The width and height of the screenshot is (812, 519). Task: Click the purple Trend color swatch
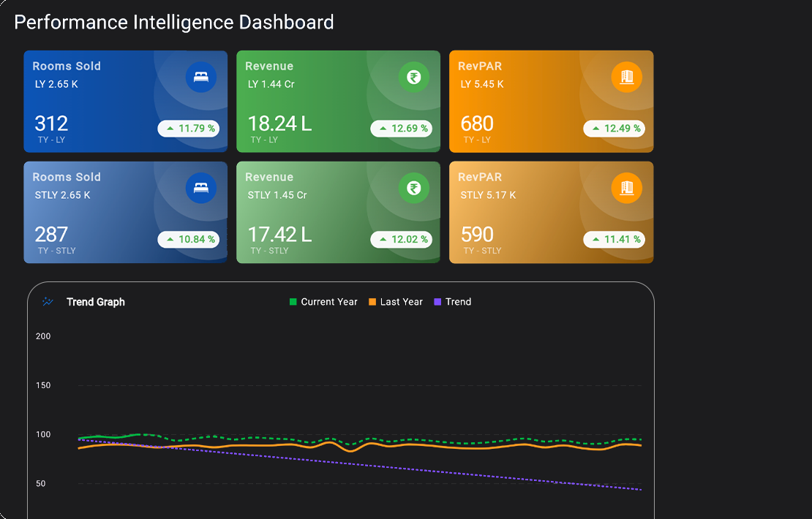point(437,302)
